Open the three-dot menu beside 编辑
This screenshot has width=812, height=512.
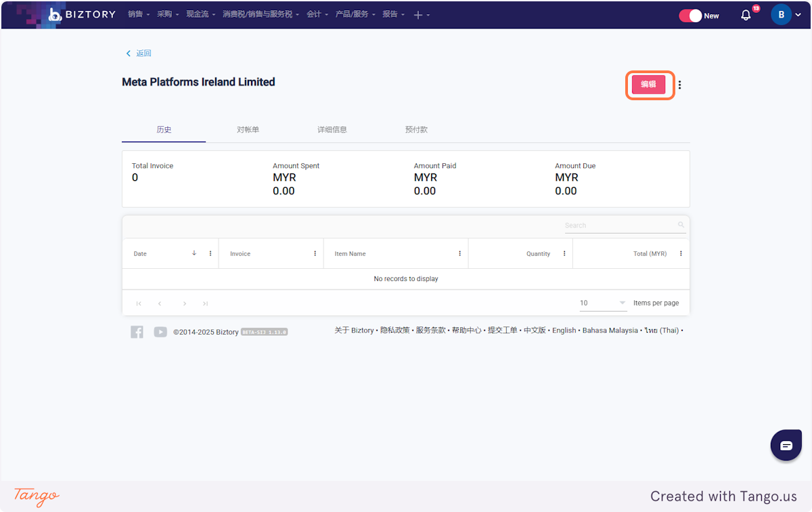pyautogui.click(x=680, y=85)
